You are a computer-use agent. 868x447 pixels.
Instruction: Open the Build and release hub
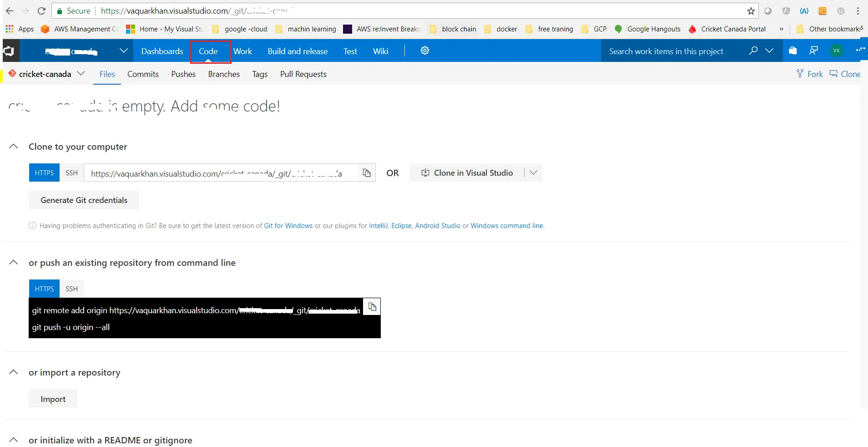coord(298,51)
